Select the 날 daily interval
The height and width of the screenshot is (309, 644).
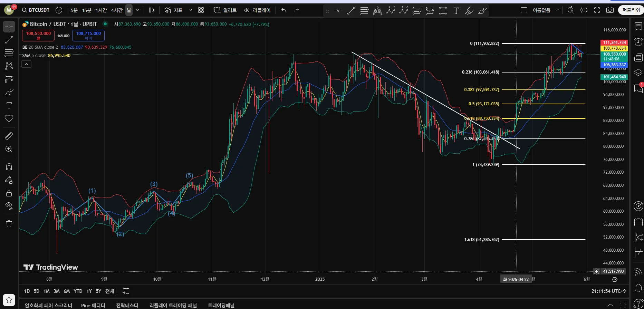pyautogui.click(x=129, y=10)
